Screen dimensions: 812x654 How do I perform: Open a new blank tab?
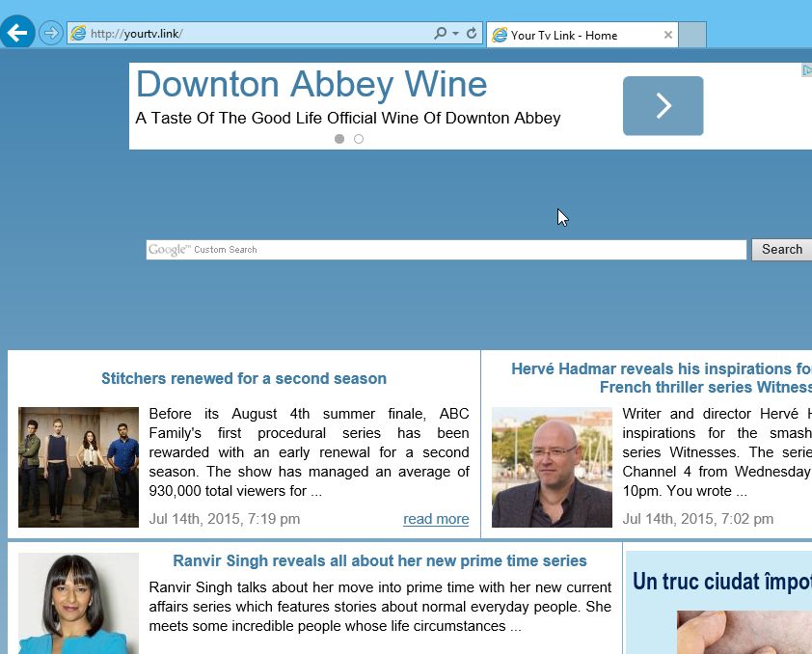(692, 35)
